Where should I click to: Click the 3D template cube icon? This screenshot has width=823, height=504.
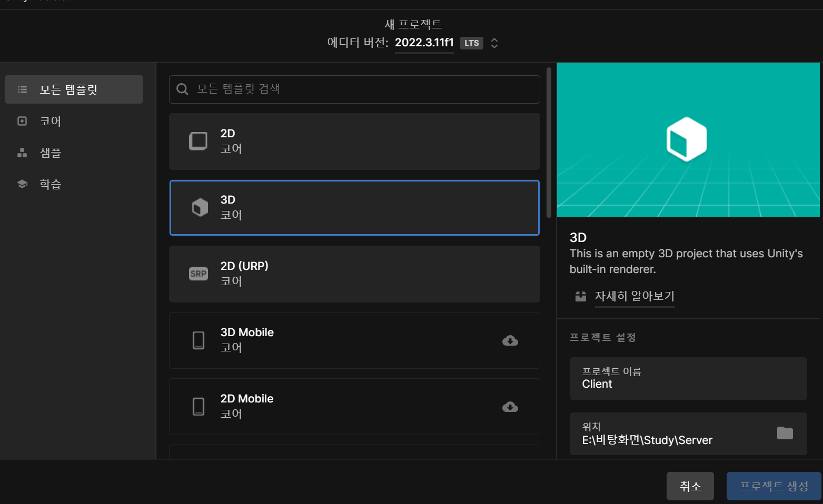200,207
